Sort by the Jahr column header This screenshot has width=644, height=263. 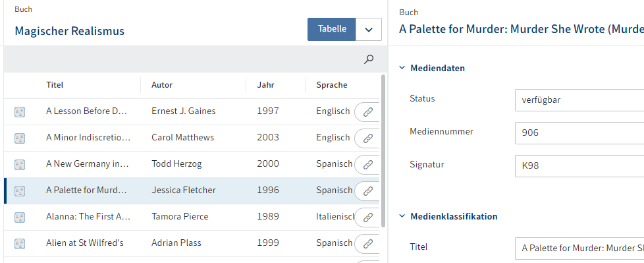(266, 85)
